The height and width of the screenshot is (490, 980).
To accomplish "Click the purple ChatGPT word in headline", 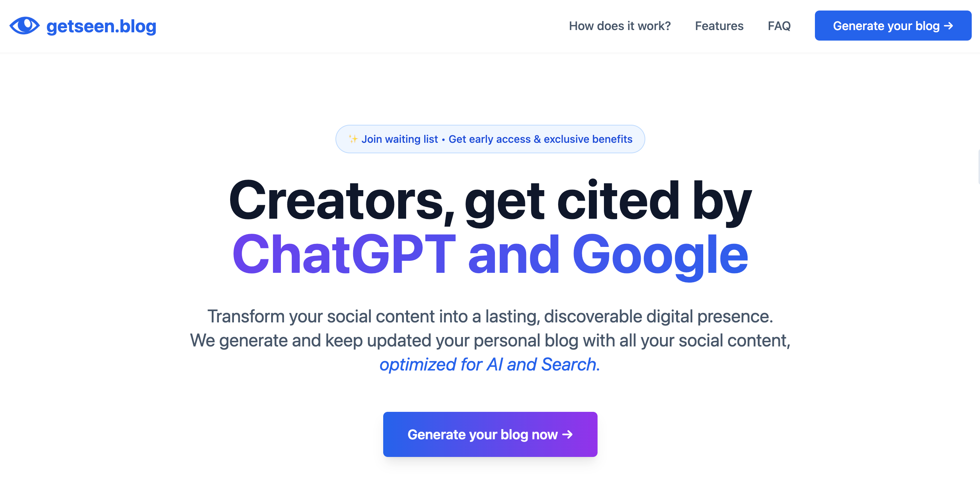I will (344, 254).
